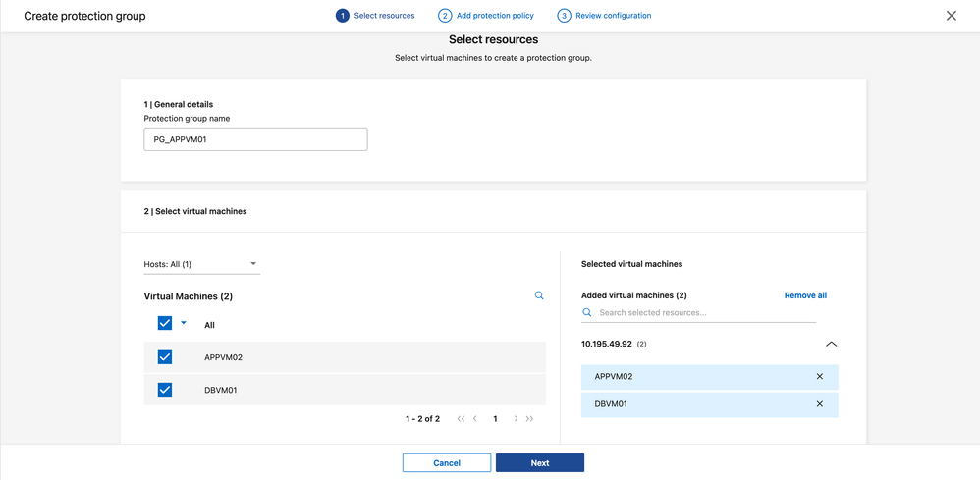The width and height of the screenshot is (980, 480).
Task: Remove APPVM02 from selected virtual machines
Action: [x=820, y=377]
